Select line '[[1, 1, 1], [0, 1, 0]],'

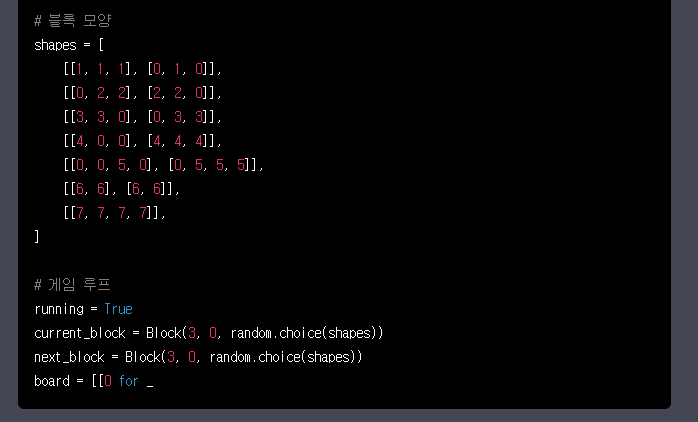[142, 69]
